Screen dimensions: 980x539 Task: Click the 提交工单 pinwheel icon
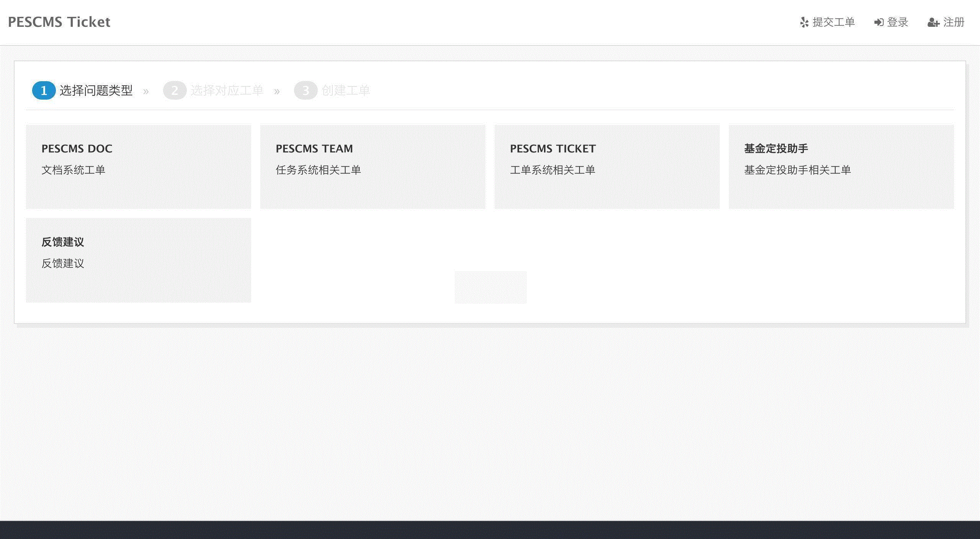[804, 23]
